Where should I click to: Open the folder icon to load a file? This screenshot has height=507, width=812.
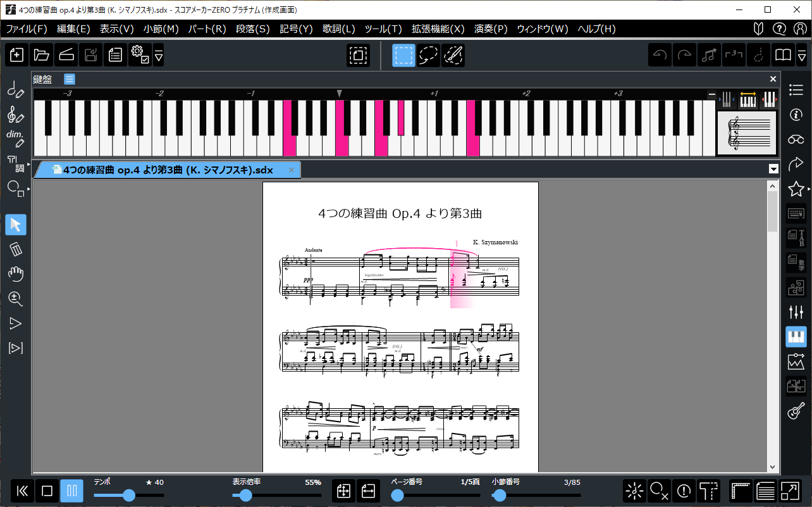(42, 56)
